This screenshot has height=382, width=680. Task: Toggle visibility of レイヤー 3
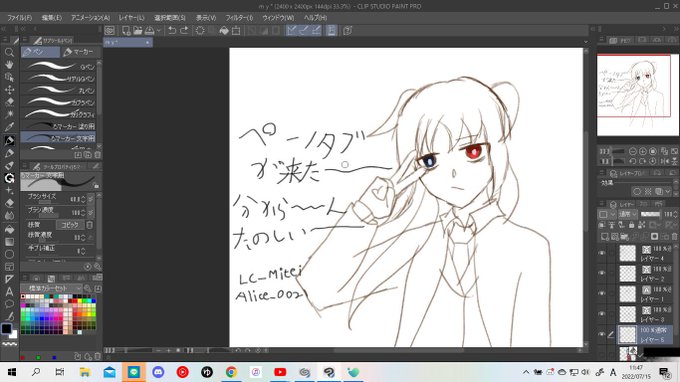tap(602, 314)
